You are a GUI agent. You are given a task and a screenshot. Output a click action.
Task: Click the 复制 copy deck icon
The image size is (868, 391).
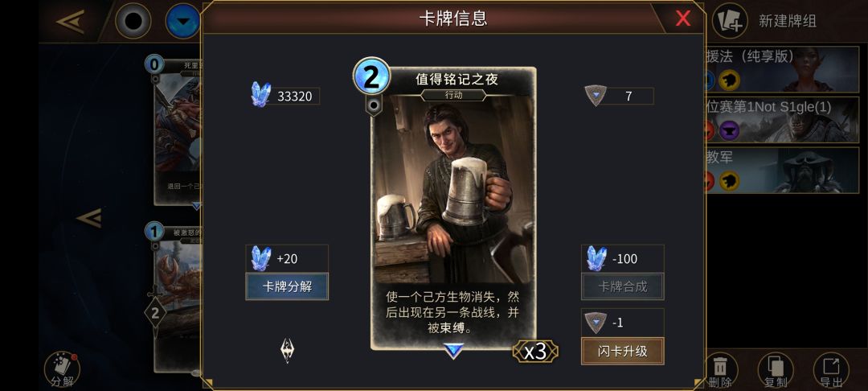[776, 369]
